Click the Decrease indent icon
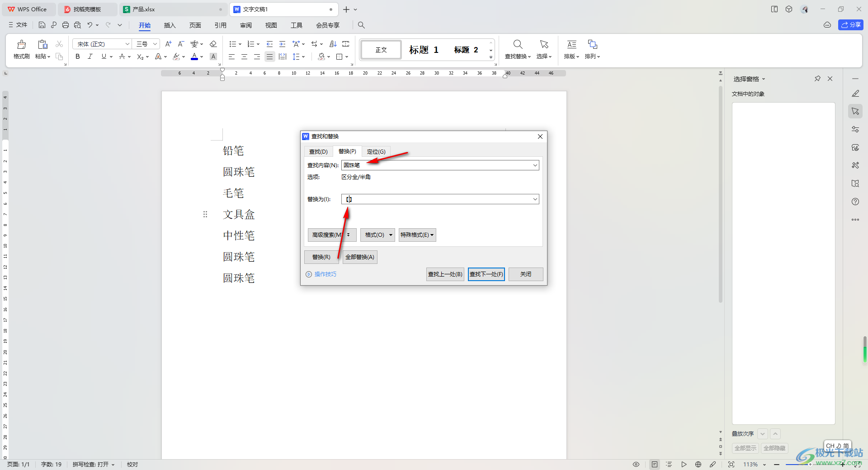The image size is (868, 470). click(269, 44)
